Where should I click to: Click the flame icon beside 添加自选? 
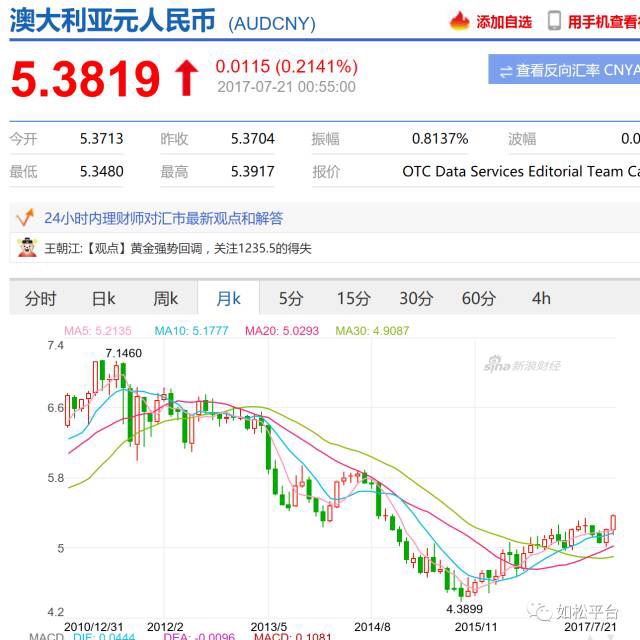tap(460, 20)
